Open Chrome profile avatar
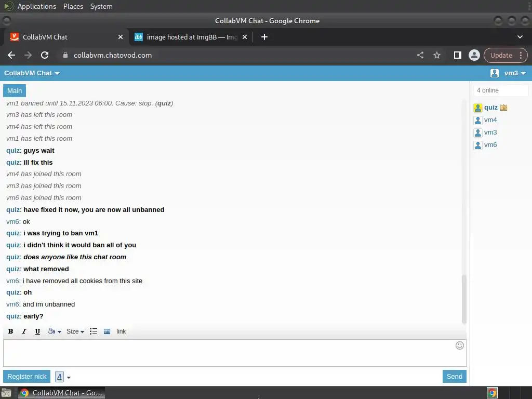Screen dimensions: 532x399 (474, 55)
